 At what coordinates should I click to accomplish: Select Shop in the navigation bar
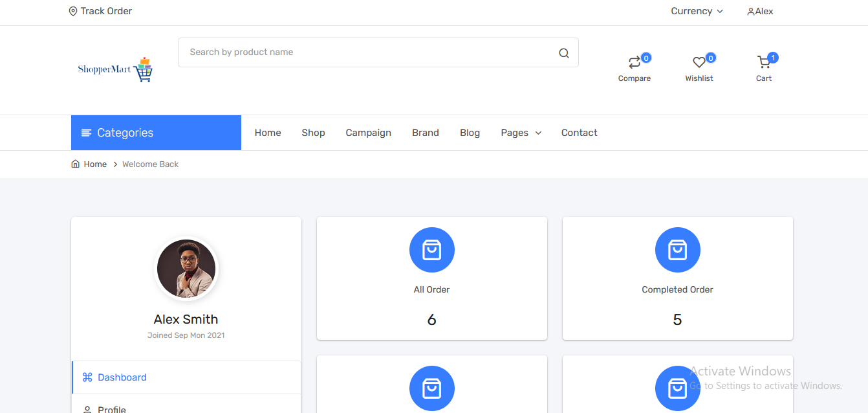313,133
